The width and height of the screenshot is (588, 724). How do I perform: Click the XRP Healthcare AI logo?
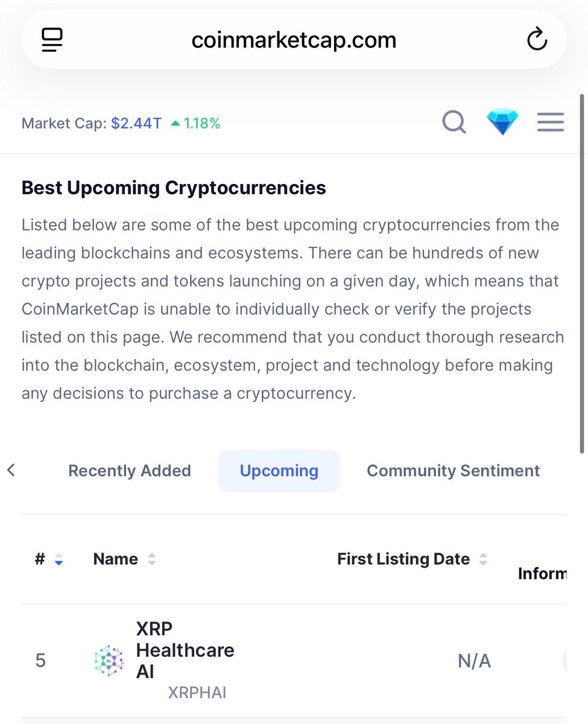tap(109, 661)
